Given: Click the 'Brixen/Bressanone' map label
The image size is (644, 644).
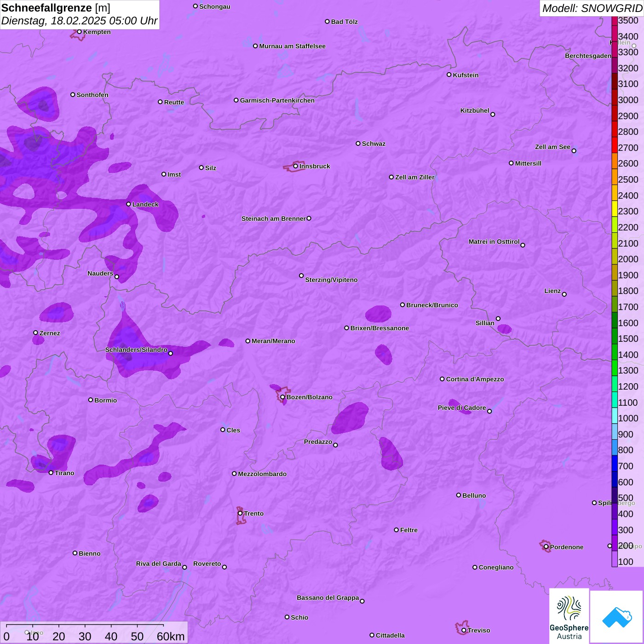Looking at the screenshot, I should pos(379,328).
